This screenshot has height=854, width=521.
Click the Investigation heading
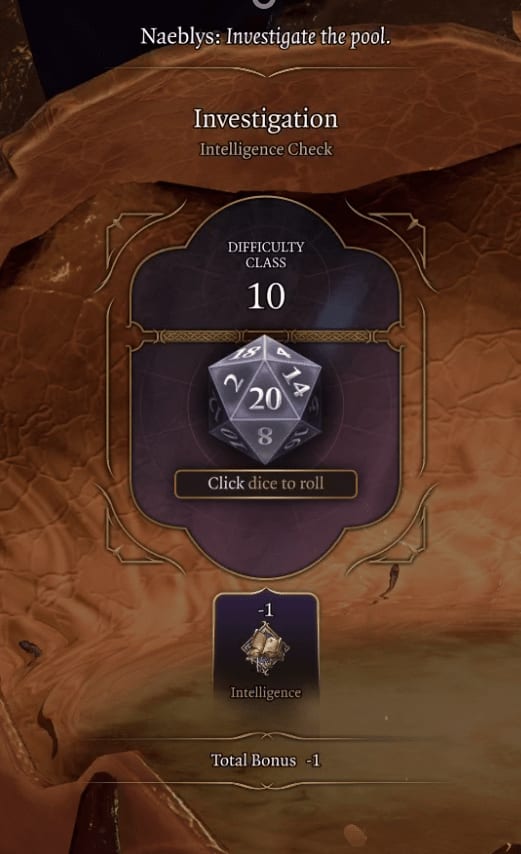tap(266, 119)
